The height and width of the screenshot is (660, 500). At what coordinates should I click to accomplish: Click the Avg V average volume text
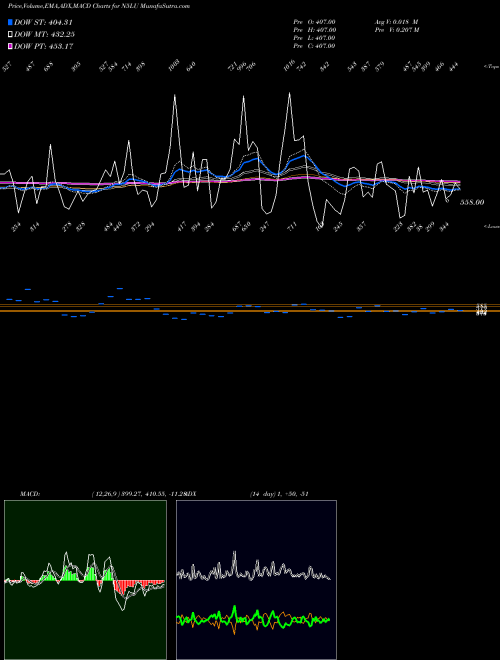[396, 22]
